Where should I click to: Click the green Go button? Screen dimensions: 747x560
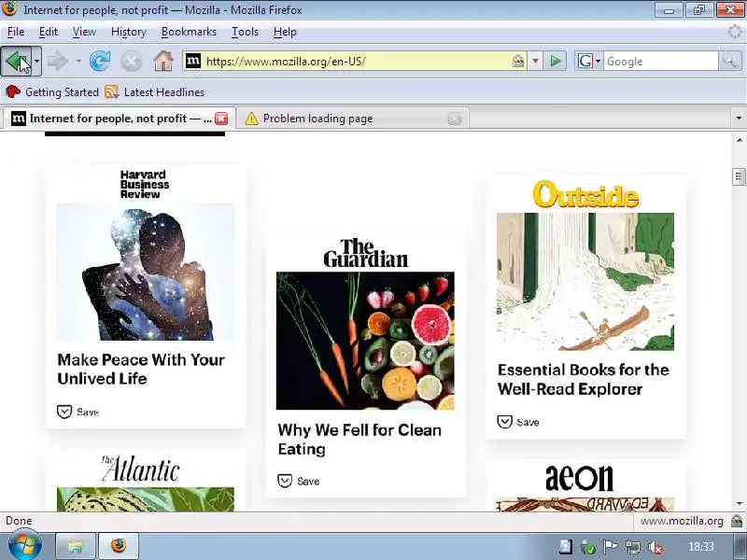[x=555, y=61]
